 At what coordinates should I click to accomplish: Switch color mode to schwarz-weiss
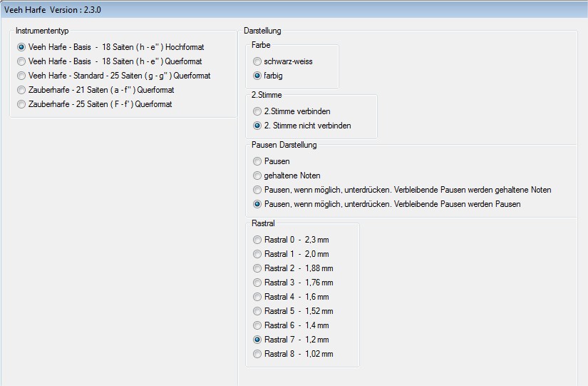pyautogui.click(x=257, y=61)
